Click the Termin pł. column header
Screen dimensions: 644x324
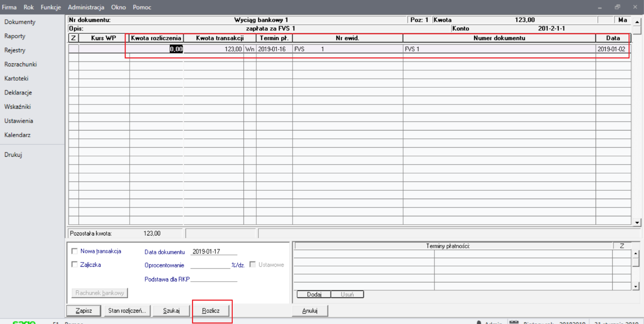pos(274,38)
